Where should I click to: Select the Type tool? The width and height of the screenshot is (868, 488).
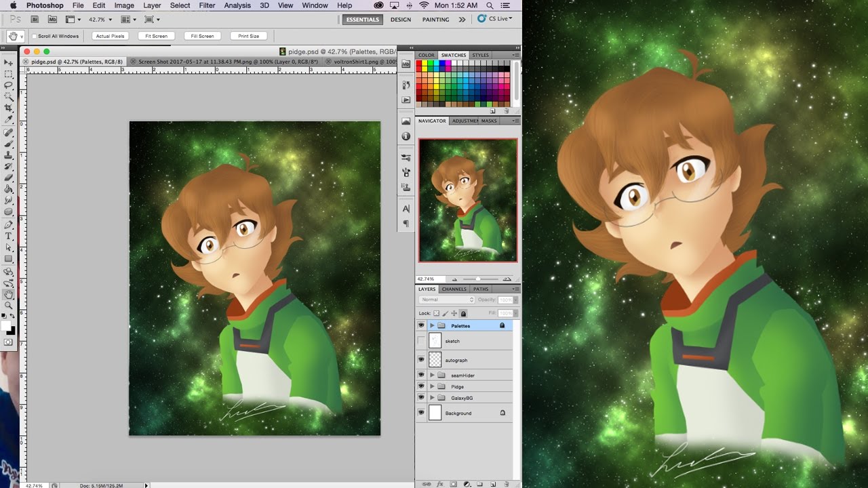9,236
